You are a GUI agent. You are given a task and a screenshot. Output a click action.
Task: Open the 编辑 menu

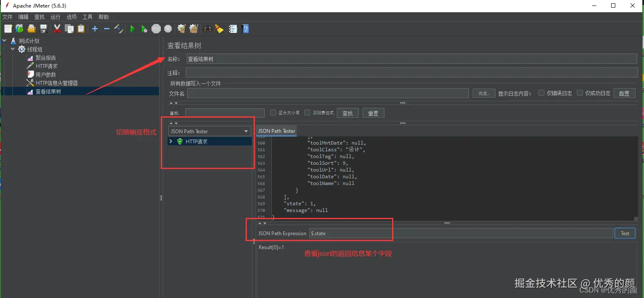[23, 17]
